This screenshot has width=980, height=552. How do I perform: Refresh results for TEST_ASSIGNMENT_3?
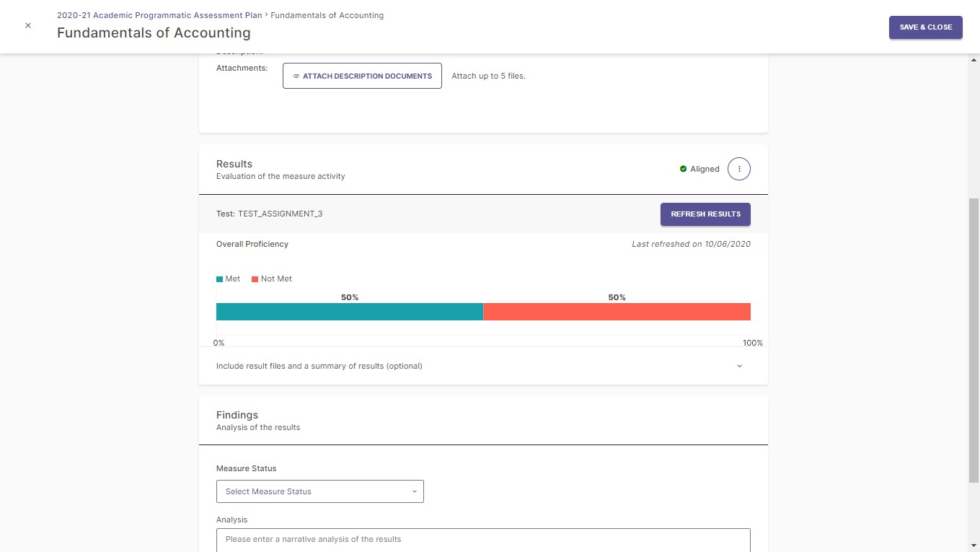[705, 214]
